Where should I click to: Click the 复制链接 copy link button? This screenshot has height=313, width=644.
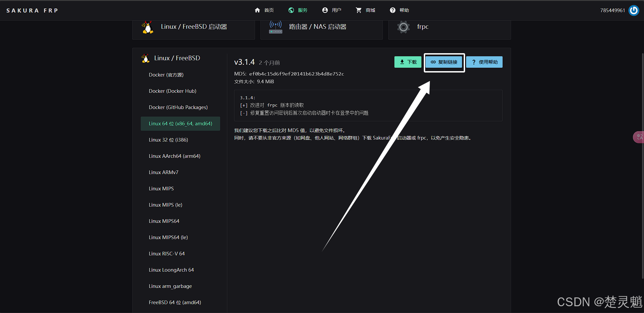click(444, 62)
